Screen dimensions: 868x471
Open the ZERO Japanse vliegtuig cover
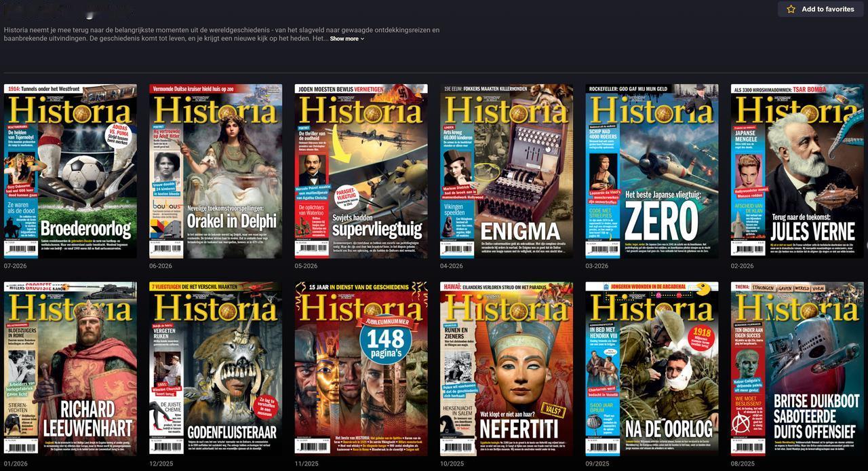coord(652,171)
